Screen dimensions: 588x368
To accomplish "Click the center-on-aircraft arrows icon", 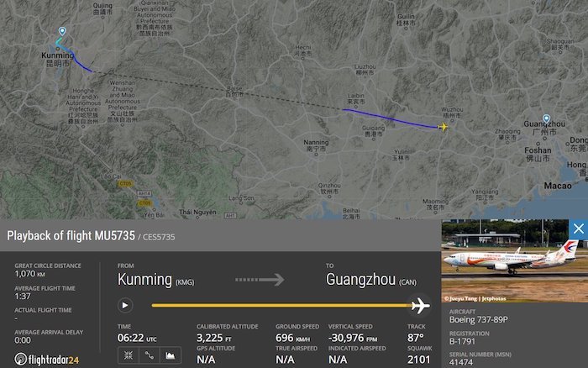I will pyautogui.click(x=129, y=355).
